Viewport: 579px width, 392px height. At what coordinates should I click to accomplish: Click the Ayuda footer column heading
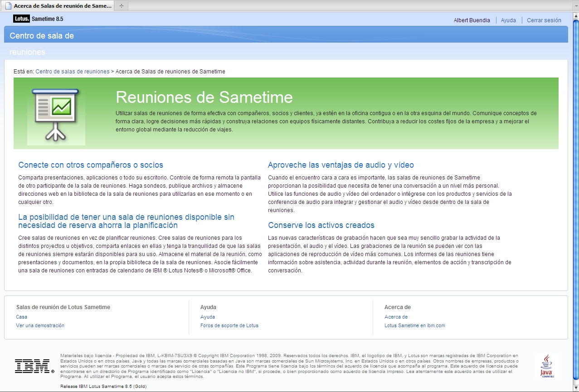pyautogui.click(x=208, y=307)
